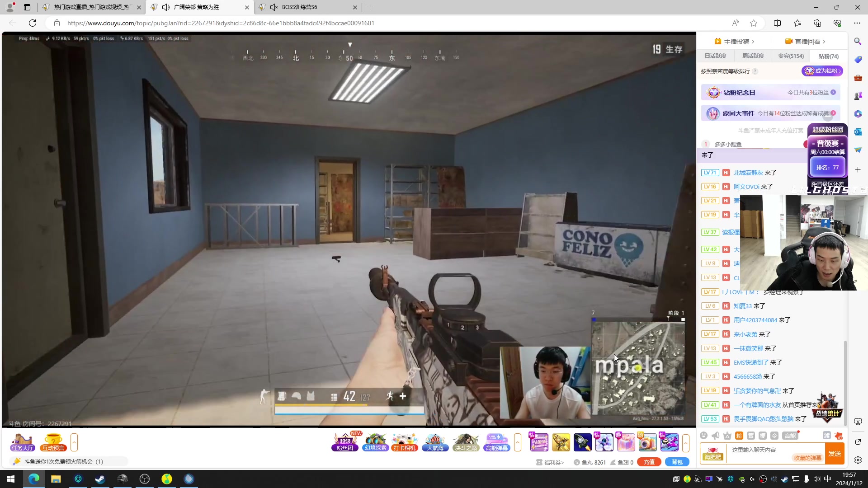Toggle the 管 chat option

[751, 436]
